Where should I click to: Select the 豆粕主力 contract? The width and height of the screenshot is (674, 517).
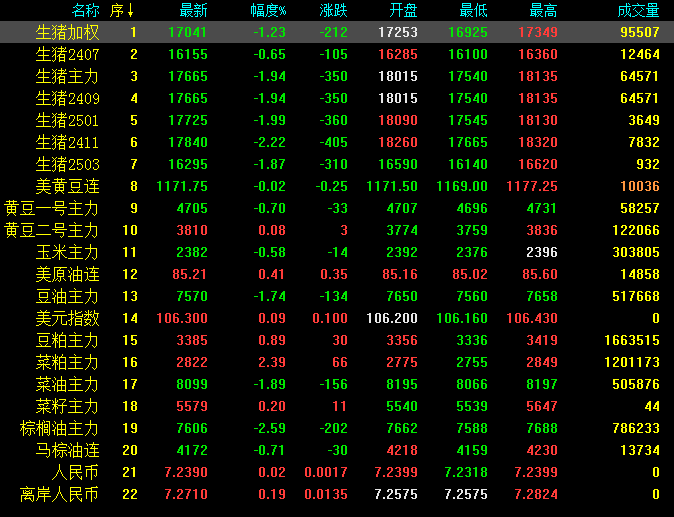click(67, 340)
